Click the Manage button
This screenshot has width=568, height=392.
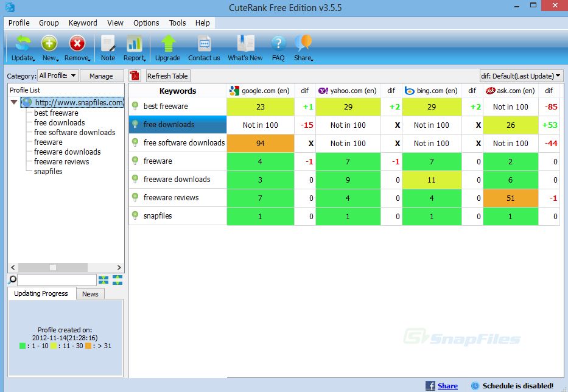101,75
